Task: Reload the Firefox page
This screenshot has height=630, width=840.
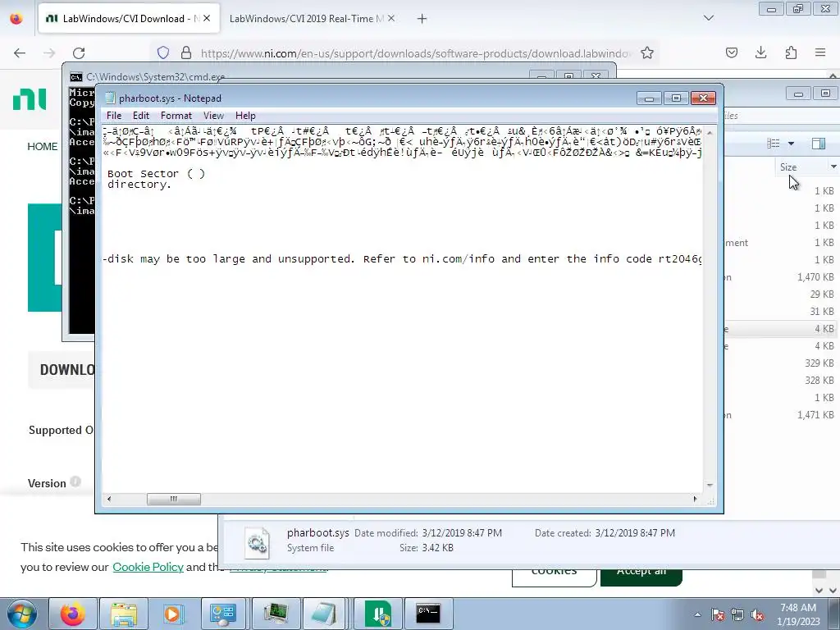Action: point(79,52)
